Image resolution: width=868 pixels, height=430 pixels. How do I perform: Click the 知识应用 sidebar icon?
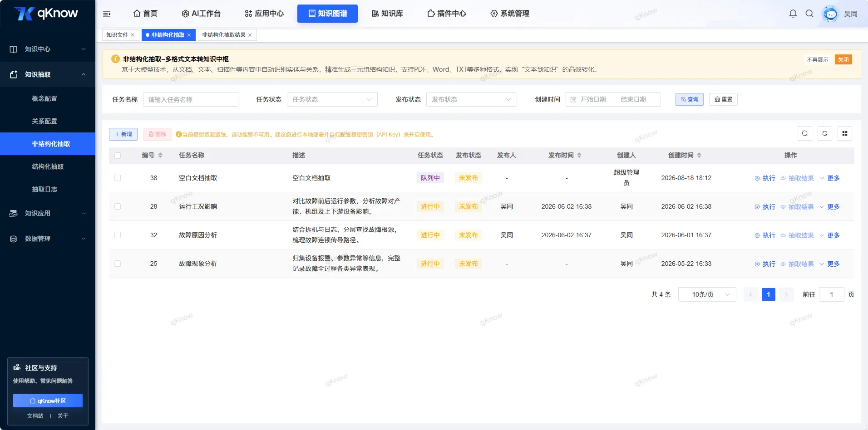(14, 213)
